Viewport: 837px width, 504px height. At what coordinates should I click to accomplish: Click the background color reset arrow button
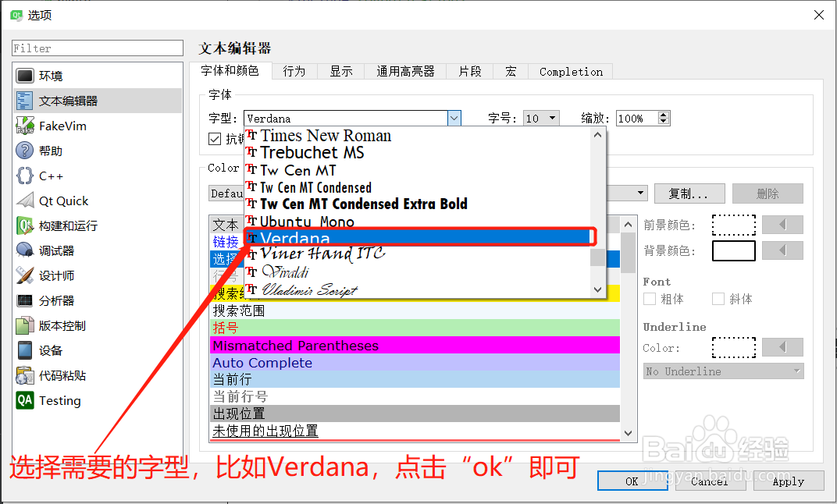point(782,250)
